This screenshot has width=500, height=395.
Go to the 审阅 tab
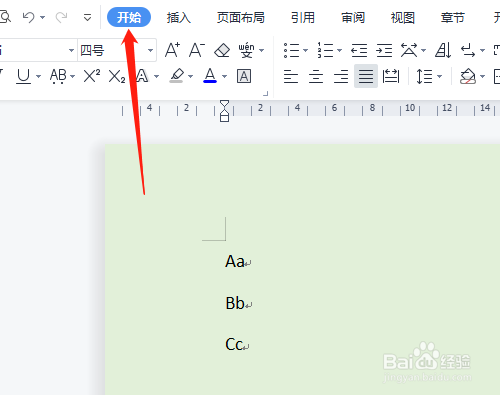pos(353,18)
